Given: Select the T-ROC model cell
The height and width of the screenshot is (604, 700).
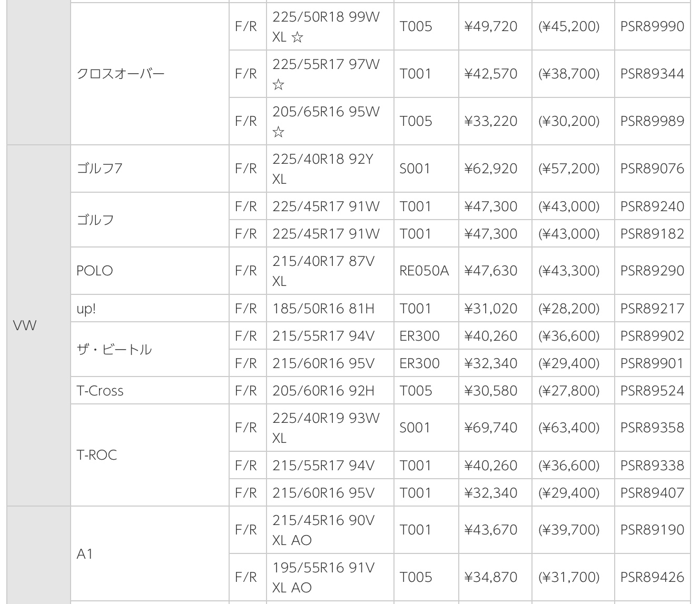Looking at the screenshot, I should pyautogui.click(x=97, y=455).
